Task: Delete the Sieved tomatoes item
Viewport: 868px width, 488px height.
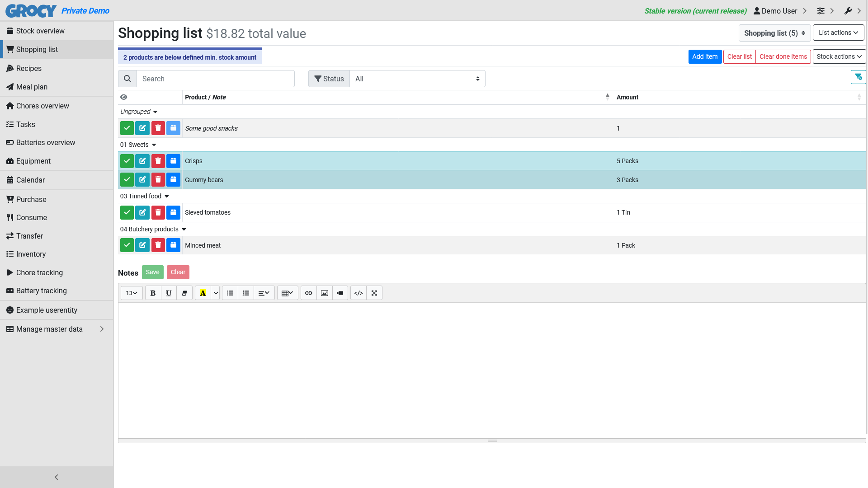Action: 158,212
